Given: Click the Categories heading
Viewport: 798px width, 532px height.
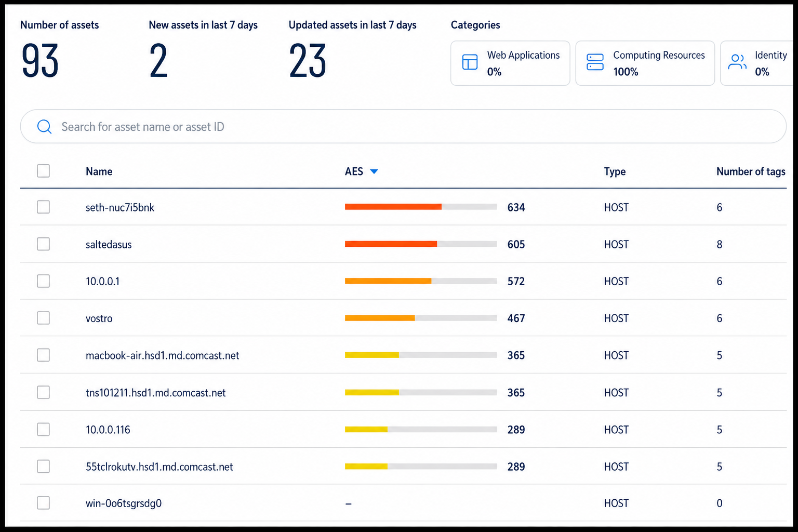Looking at the screenshot, I should [475, 25].
